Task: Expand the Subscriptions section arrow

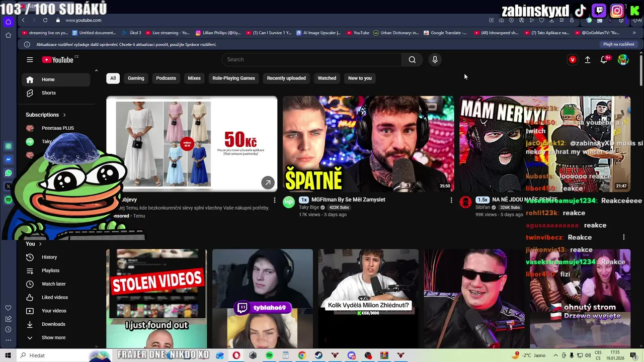Action: (64, 115)
